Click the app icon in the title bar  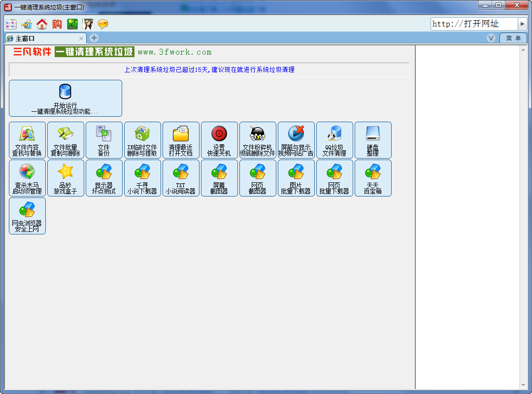tap(8, 7)
